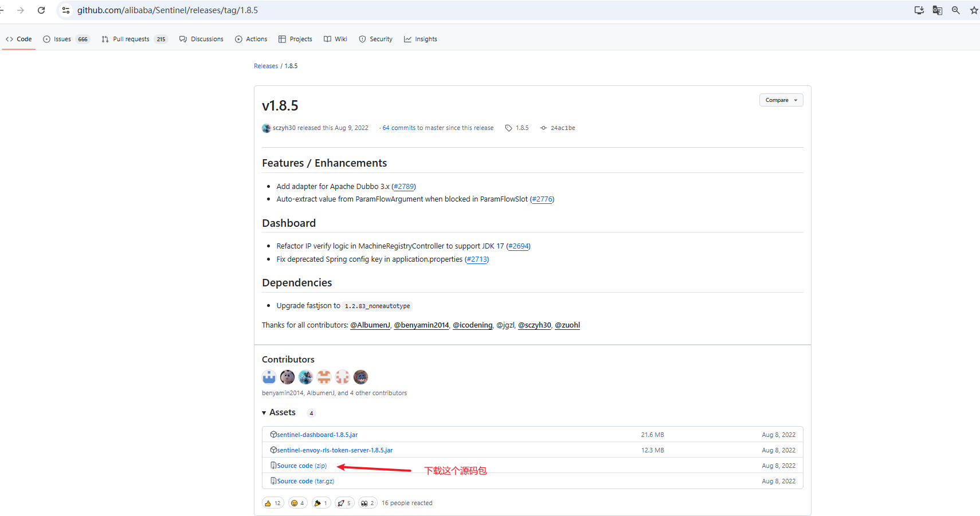Open site information icon in address bar

tap(66, 10)
